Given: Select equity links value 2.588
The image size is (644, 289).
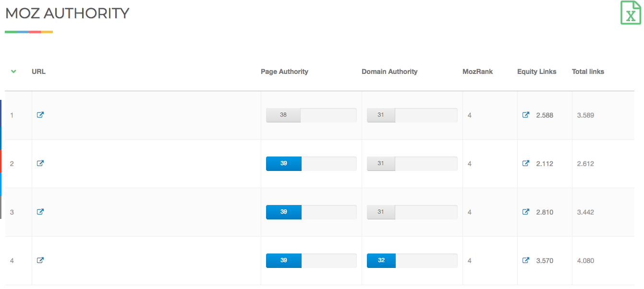Looking at the screenshot, I should tap(545, 115).
